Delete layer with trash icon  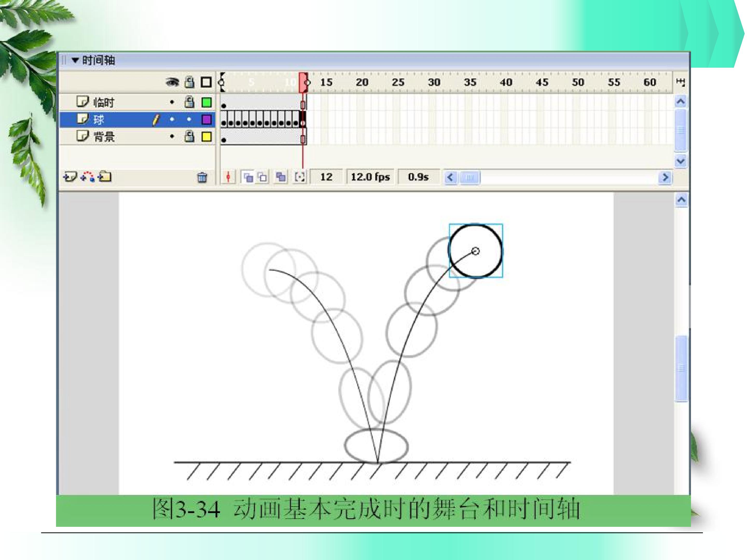pos(202,177)
